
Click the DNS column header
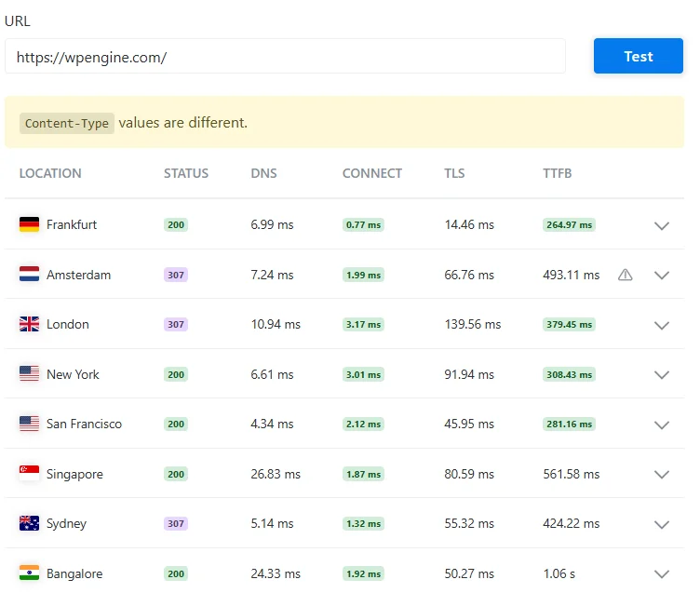[263, 173]
